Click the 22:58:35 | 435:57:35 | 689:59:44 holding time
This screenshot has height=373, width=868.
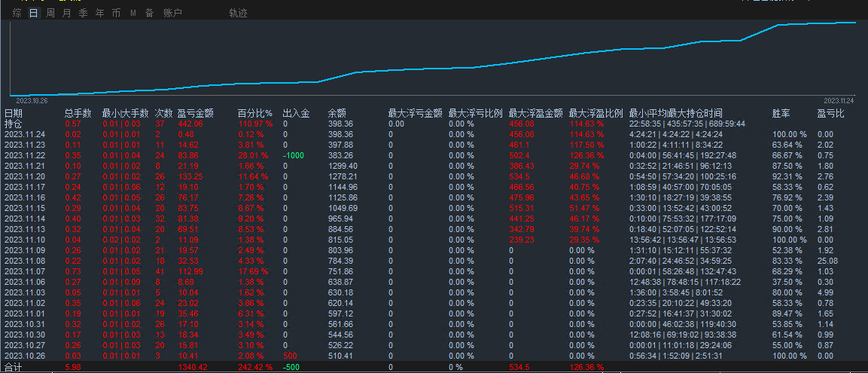[687, 124]
